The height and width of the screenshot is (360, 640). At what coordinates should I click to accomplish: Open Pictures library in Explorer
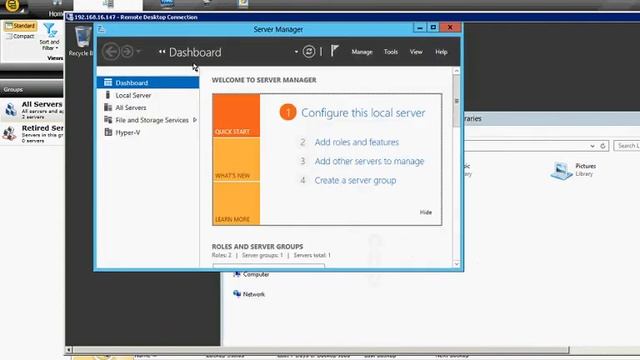point(573,170)
